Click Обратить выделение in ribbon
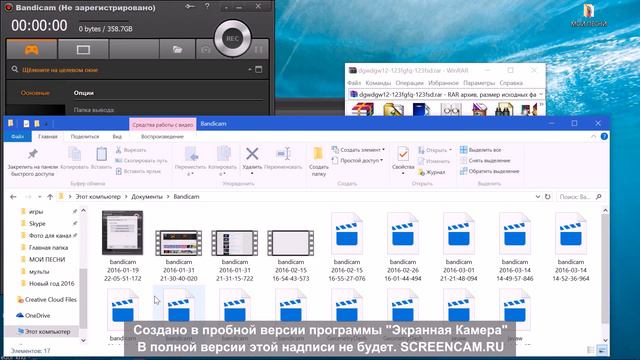 coord(489,171)
